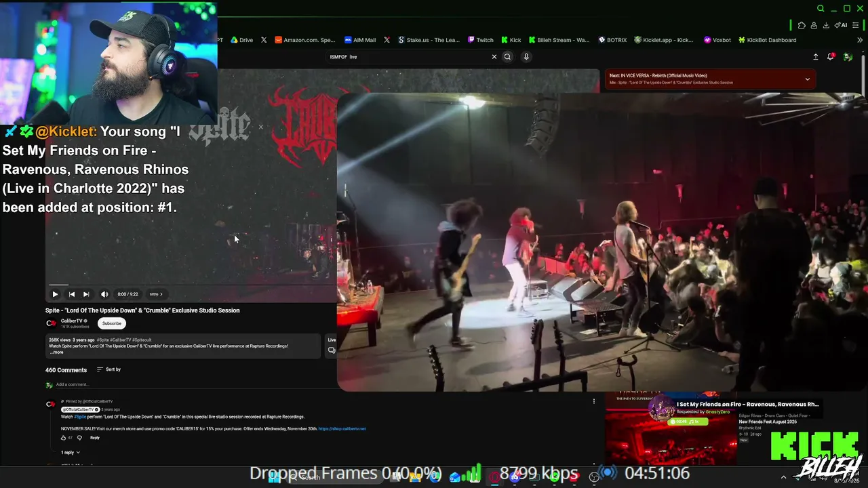Play the Spite studio session video
Viewport: 868px width, 488px height.
[55, 294]
